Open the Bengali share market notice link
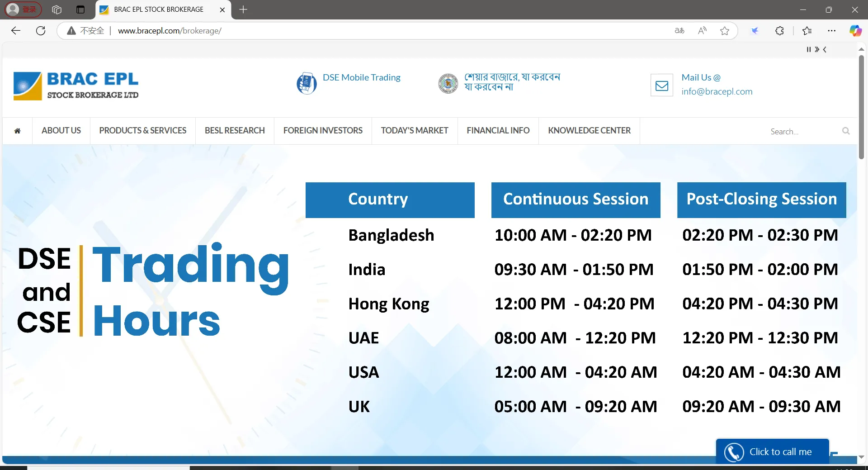The height and width of the screenshot is (470, 868). pyautogui.click(x=512, y=82)
